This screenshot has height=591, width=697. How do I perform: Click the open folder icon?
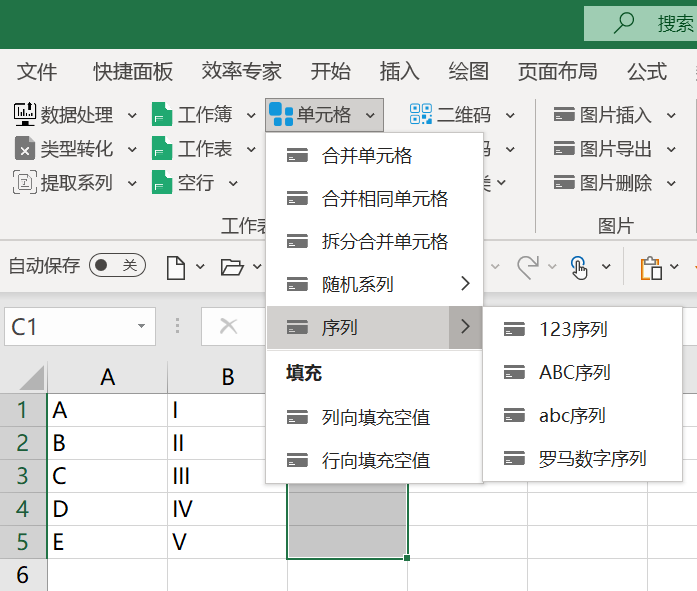(232, 268)
